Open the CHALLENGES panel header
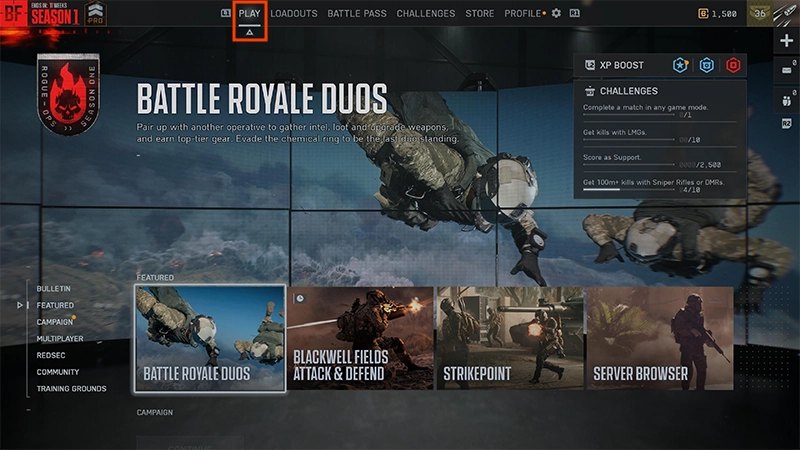The image size is (800, 450). 629,91
